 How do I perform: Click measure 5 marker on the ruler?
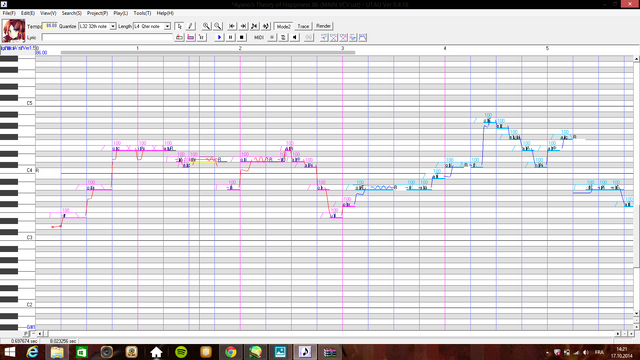[x=547, y=48]
